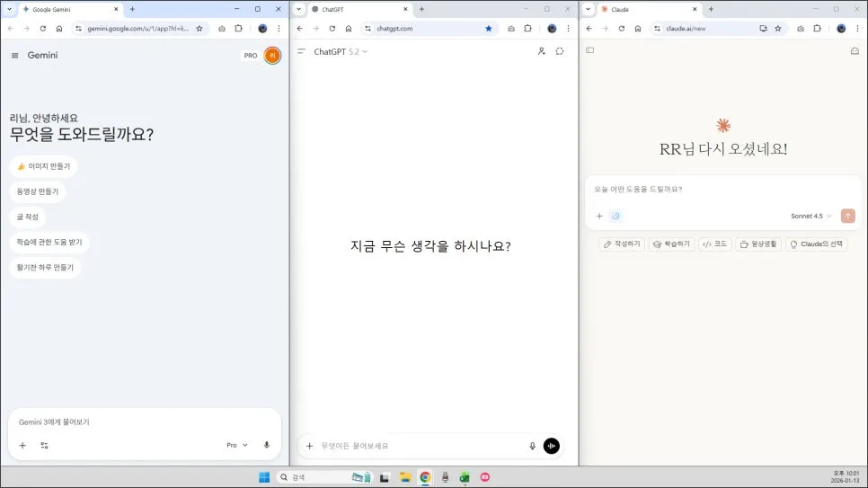The image size is (868, 488).
Task: Open Gemini Pro mode dropdown
Action: [x=237, y=445]
